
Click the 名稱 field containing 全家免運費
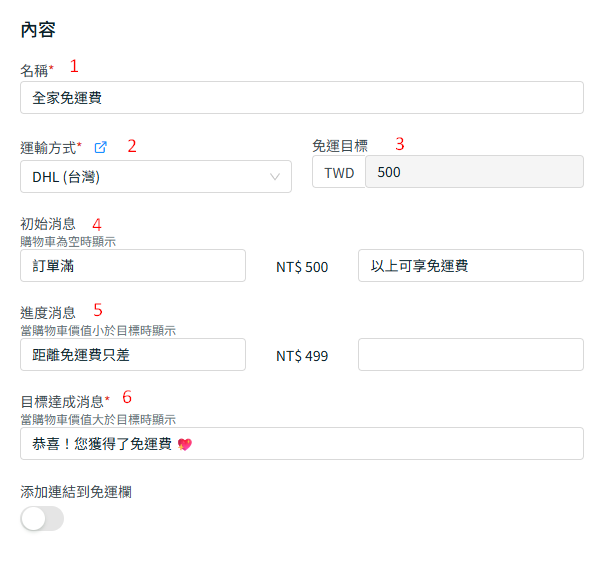(301, 98)
